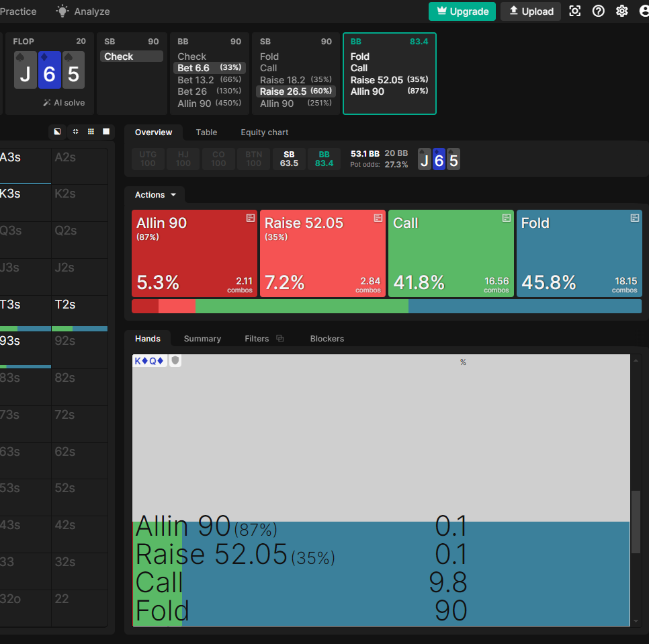
Task: Select the diagonal split matrix view icon
Action: point(58,132)
